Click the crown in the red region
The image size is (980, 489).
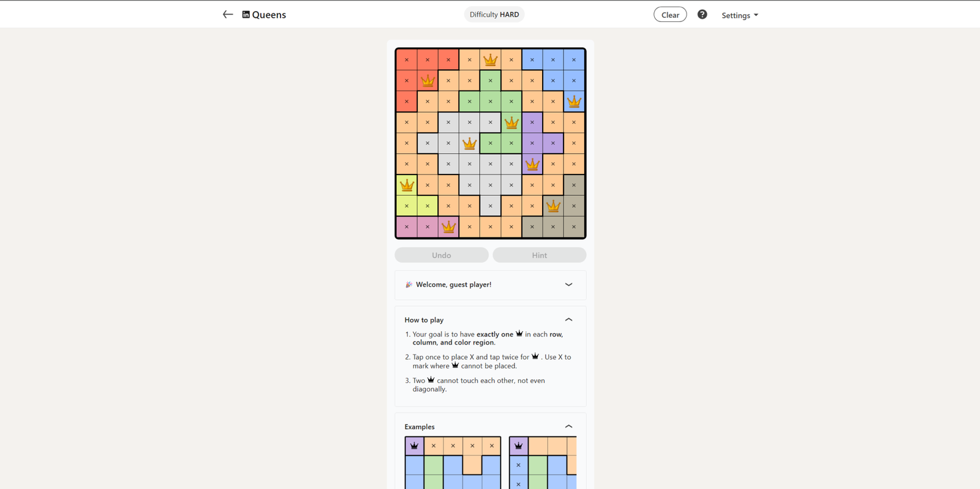(428, 81)
